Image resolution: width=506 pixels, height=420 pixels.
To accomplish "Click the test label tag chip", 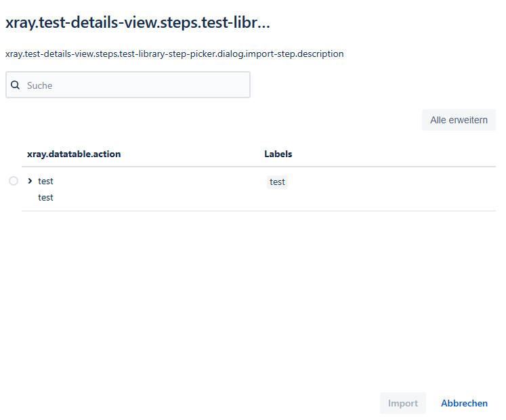I will point(277,182).
